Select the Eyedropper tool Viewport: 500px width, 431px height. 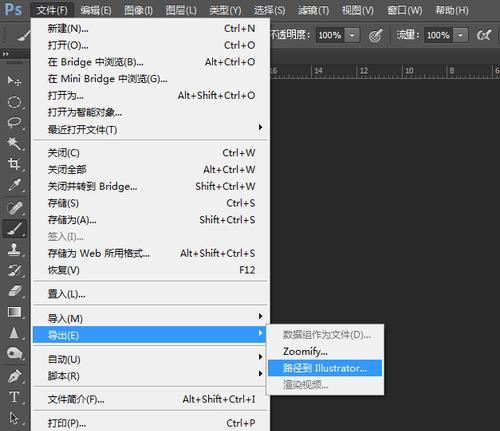tap(14, 185)
